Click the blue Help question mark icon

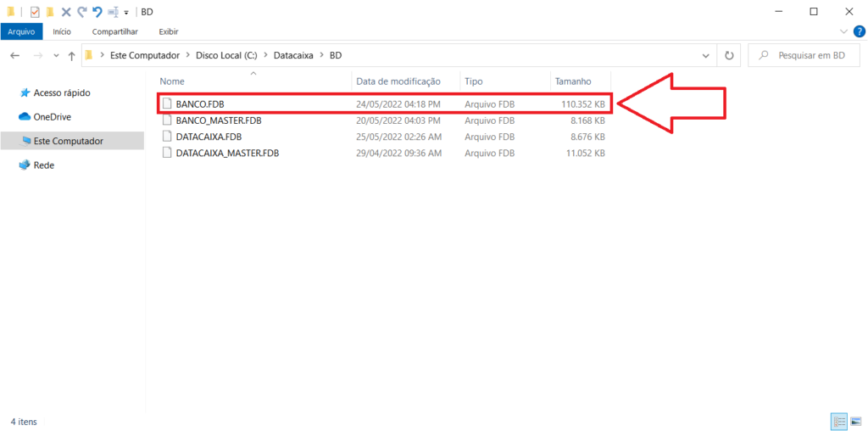point(859,31)
